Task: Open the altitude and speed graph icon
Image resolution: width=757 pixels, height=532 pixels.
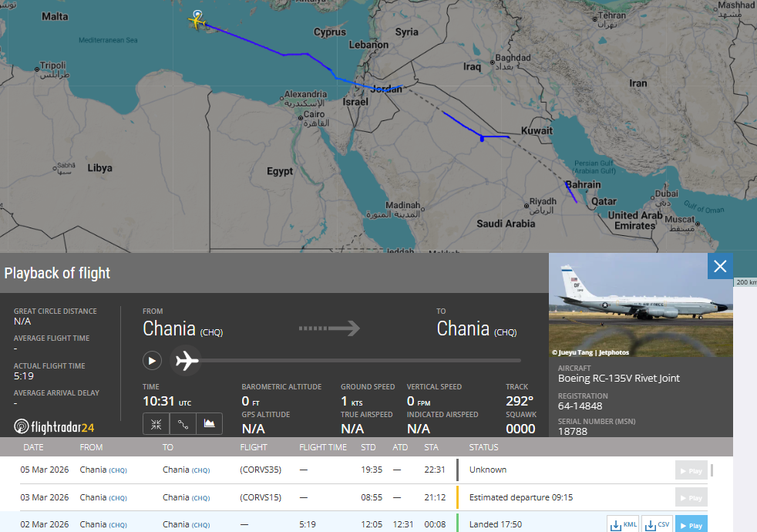Action: click(x=209, y=423)
